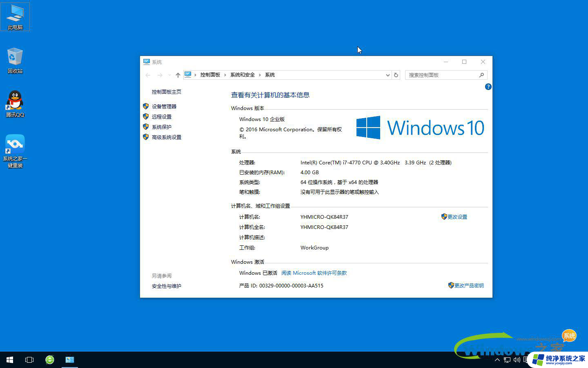Click the Intel(R) Core(TM) i7-4770 processor value
Image resolution: width=588 pixels, height=368 pixels.
point(376,162)
